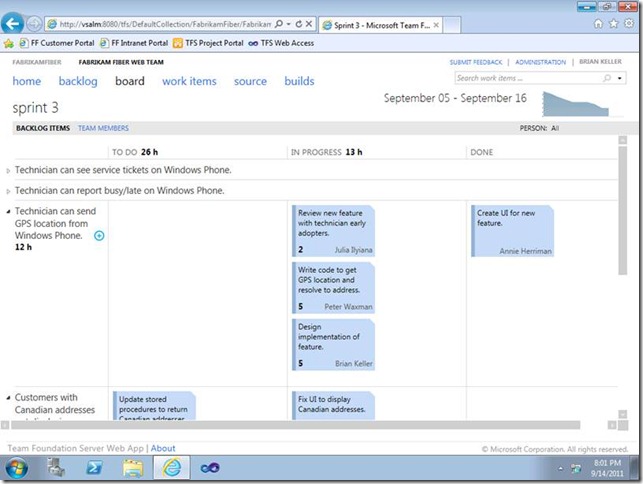Refresh the page with reload icon
The height and width of the screenshot is (484, 643).
(306, 22)
